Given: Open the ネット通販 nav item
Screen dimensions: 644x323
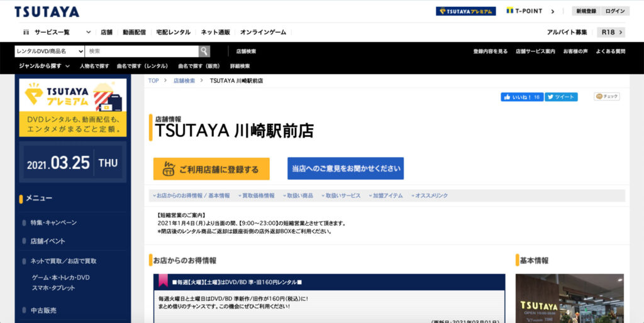Looking at the screenshot, I should tap(215, 32).
